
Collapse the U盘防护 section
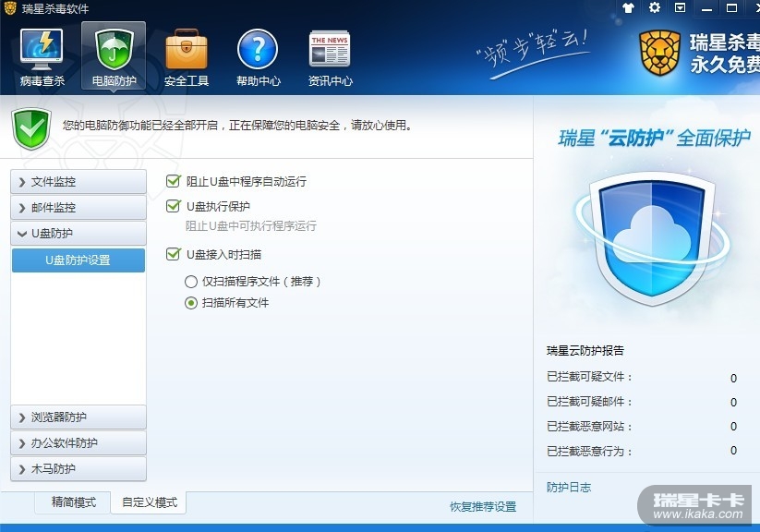pyautogui.click(x=78, y=234)
